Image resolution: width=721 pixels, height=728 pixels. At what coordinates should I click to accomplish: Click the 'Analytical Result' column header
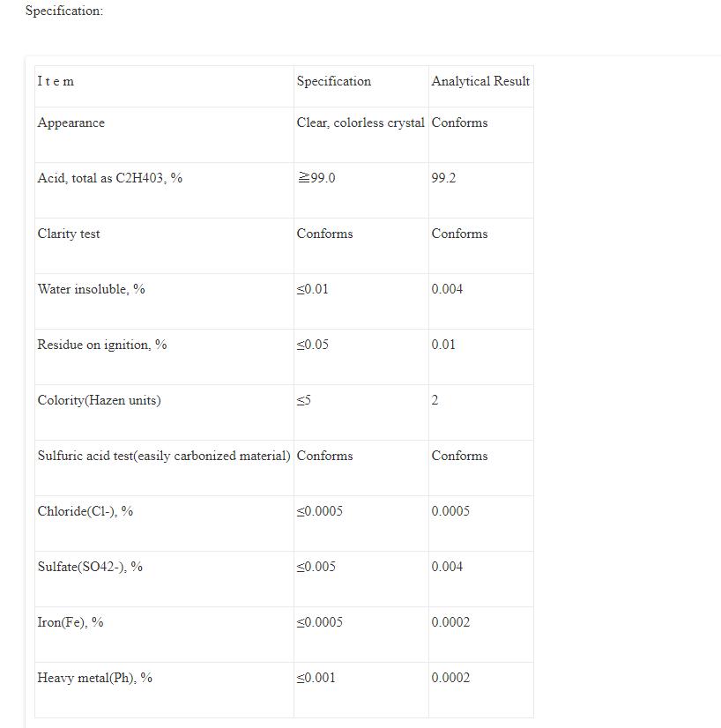pyautogui.click(x=480, y=82)
